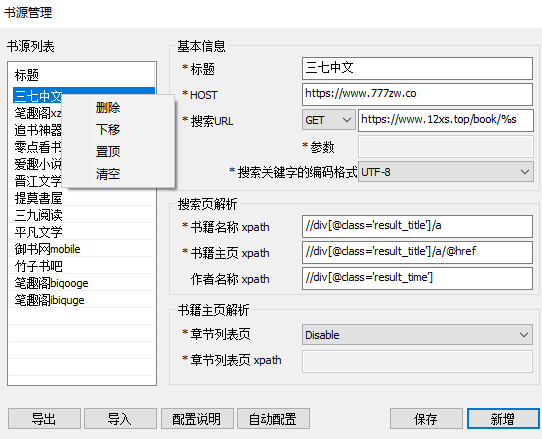Select 竹子书吧 in the source list
Screen dimensions: 542x439
(83, 265)
